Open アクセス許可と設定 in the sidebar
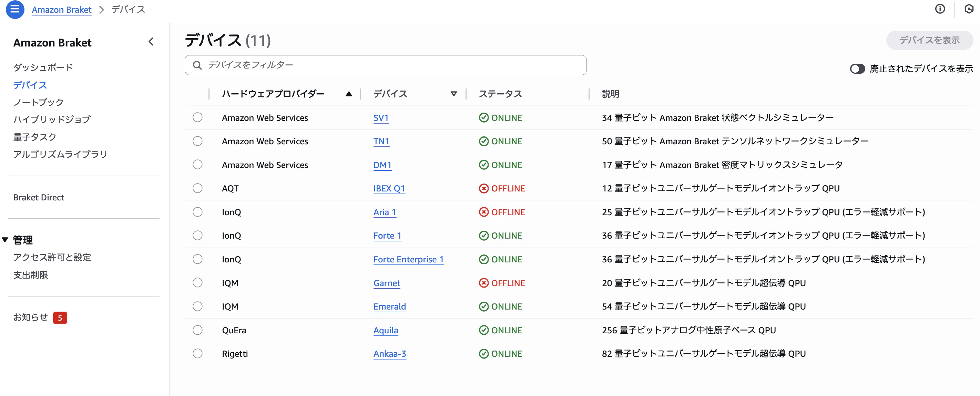The height and width of the screenshot is (396, 980). tap(52, 258)
